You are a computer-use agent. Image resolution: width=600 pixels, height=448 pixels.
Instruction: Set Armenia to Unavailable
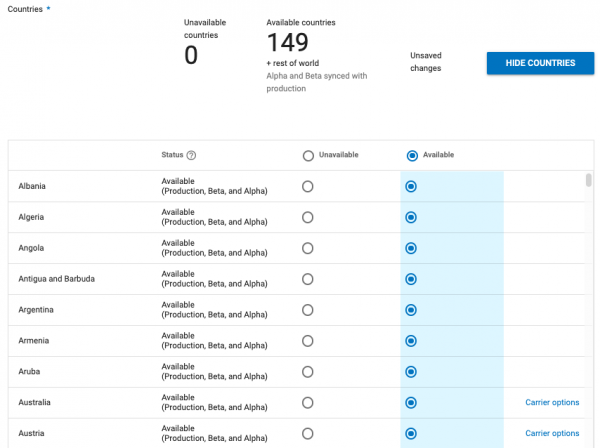[308, 341]
